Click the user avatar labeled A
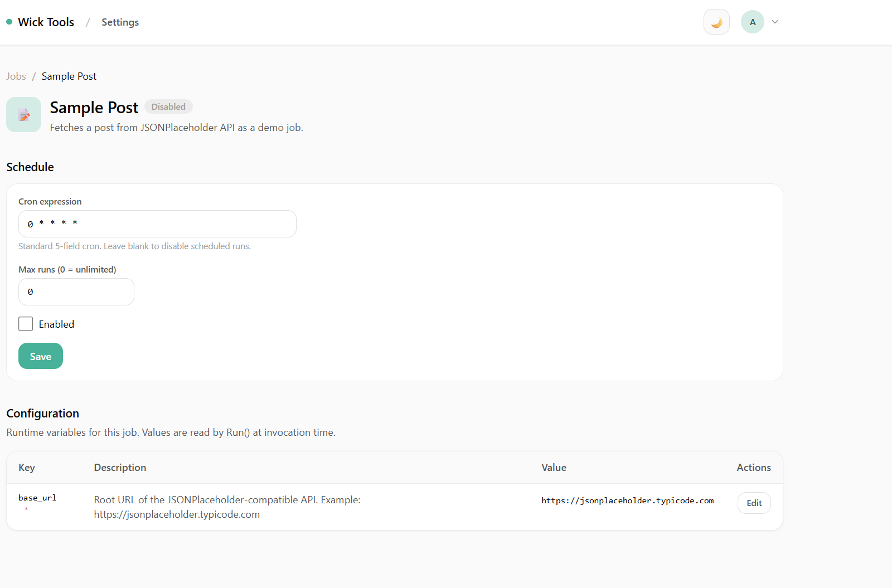 point(752,22)
